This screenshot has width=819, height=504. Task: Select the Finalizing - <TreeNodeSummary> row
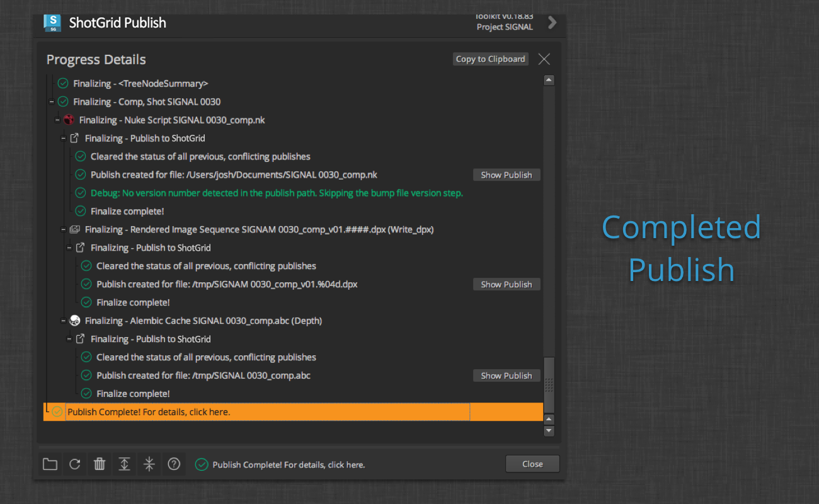pos(140,83)
